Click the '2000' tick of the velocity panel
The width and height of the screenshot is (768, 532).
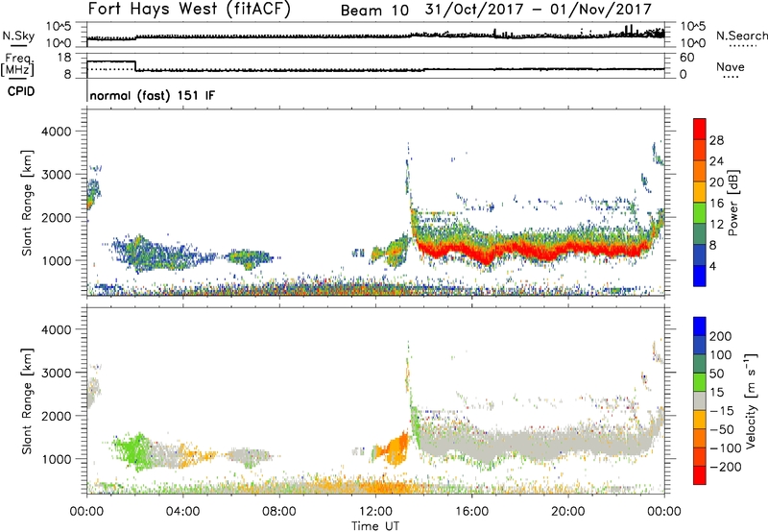point(56,416)
